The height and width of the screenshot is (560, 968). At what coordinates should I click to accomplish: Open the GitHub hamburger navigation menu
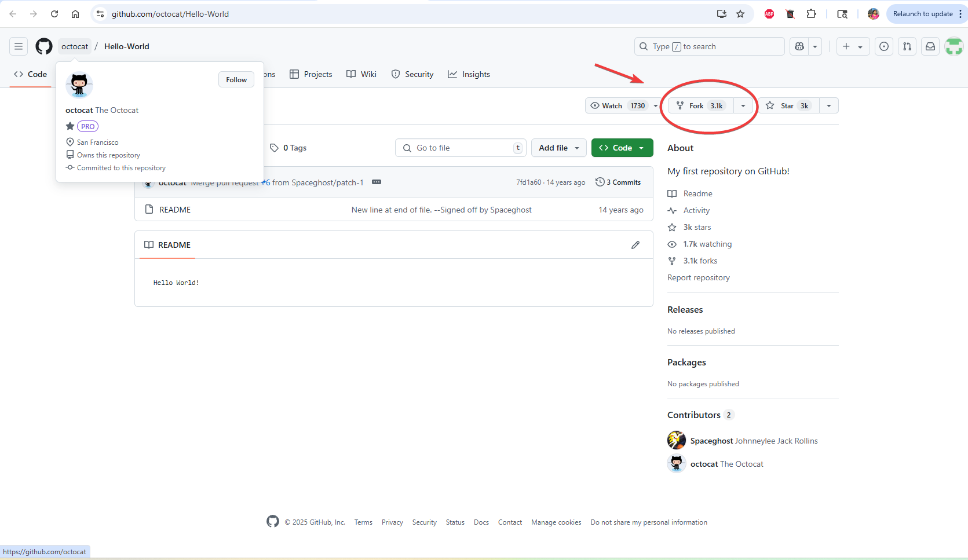coord(19,46)
